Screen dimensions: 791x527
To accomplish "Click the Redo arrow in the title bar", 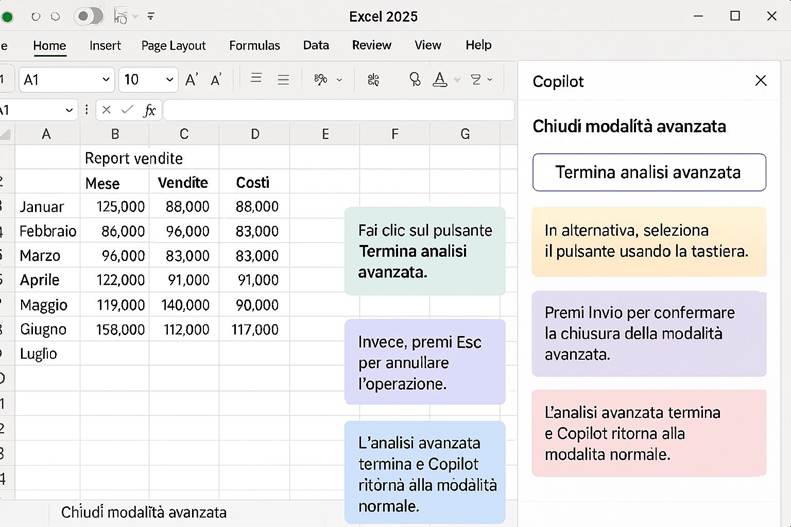I will click(55, 17).
